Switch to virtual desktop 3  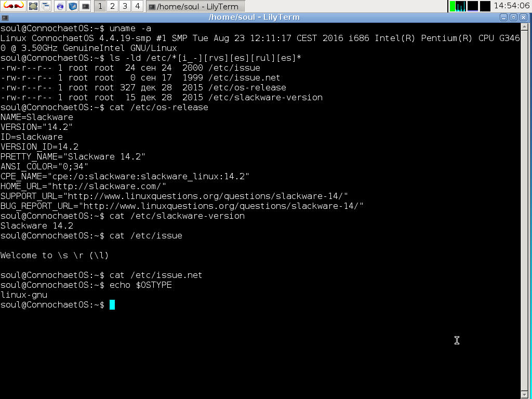pos(125,6)
